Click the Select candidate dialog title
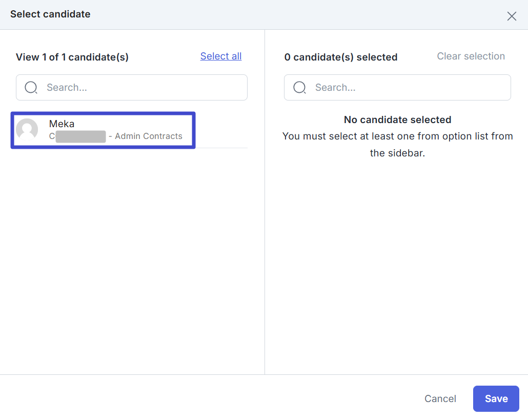This screenshot has height=420, width=528. click(x=50, y=14)
